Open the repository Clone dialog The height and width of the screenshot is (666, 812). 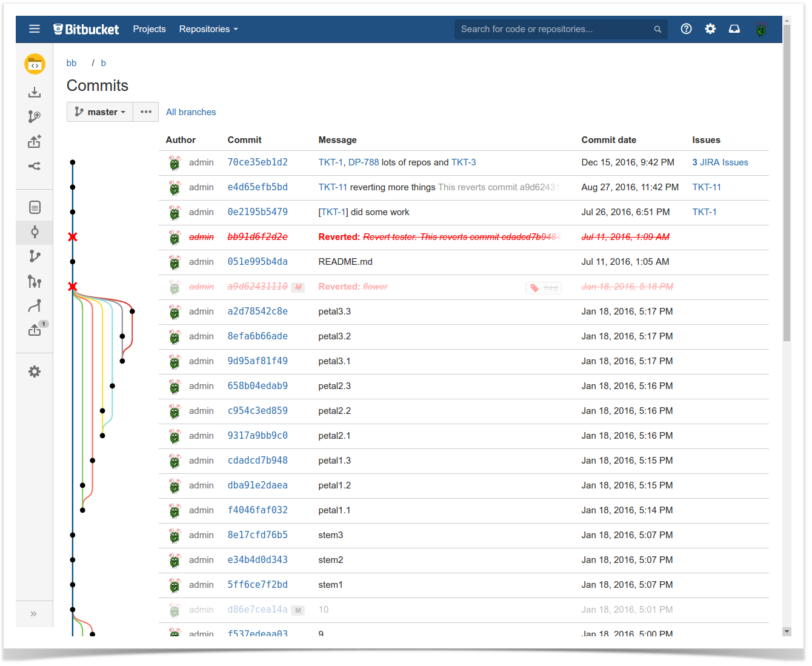35,92
